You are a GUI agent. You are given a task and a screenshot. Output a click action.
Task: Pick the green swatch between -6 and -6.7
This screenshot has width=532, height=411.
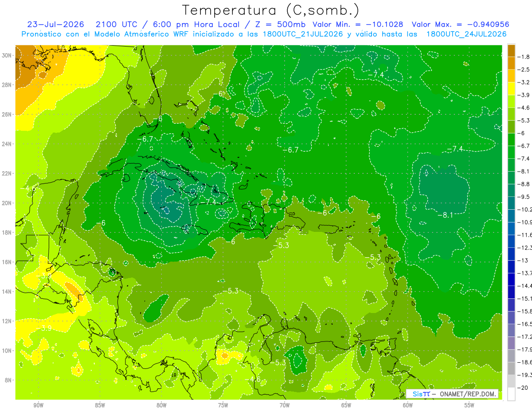tap(511, 140)
